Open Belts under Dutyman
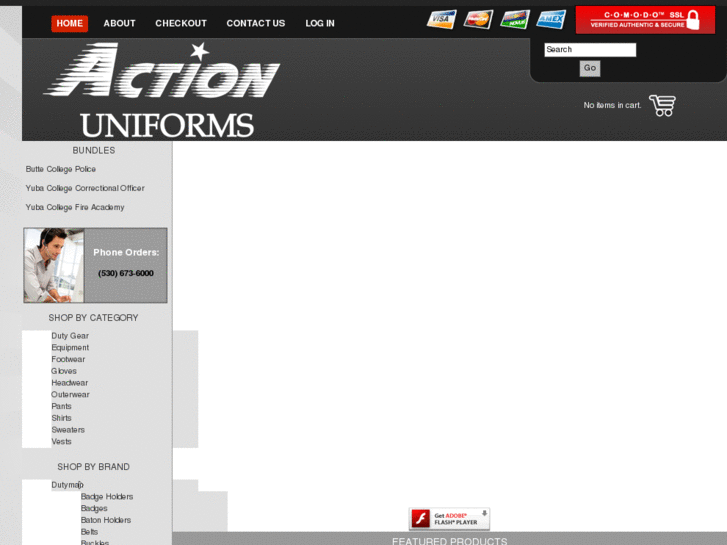 pos(89,532)
